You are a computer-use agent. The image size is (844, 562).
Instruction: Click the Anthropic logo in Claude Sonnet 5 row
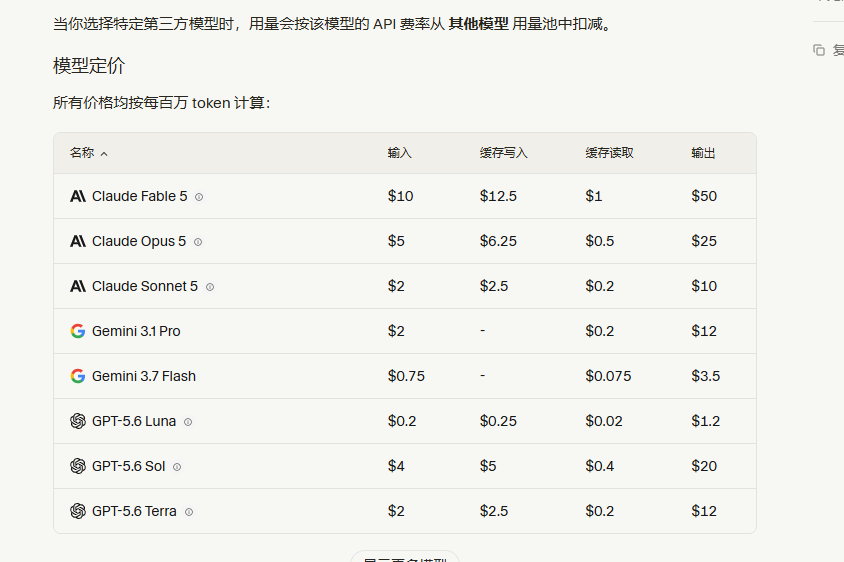(78, 286)
